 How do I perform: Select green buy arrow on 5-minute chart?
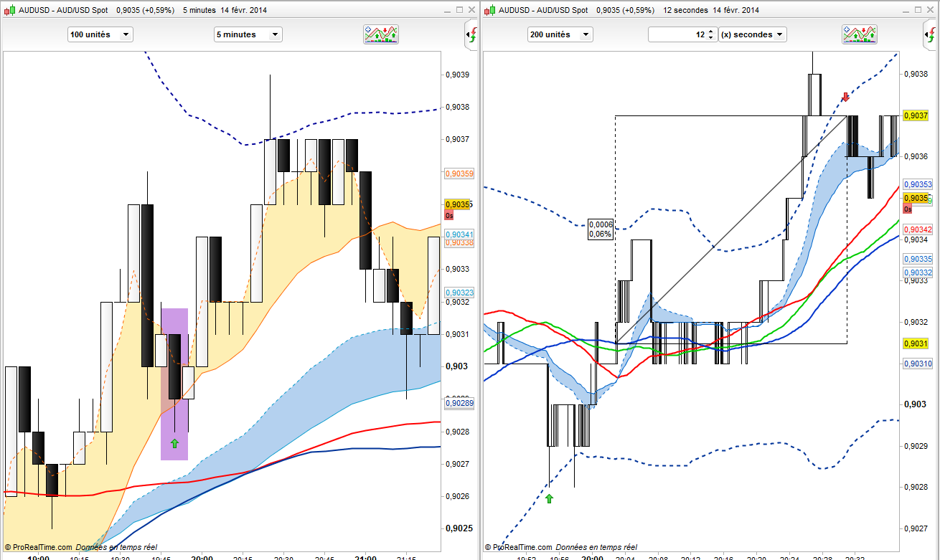[x=174, y=443]
